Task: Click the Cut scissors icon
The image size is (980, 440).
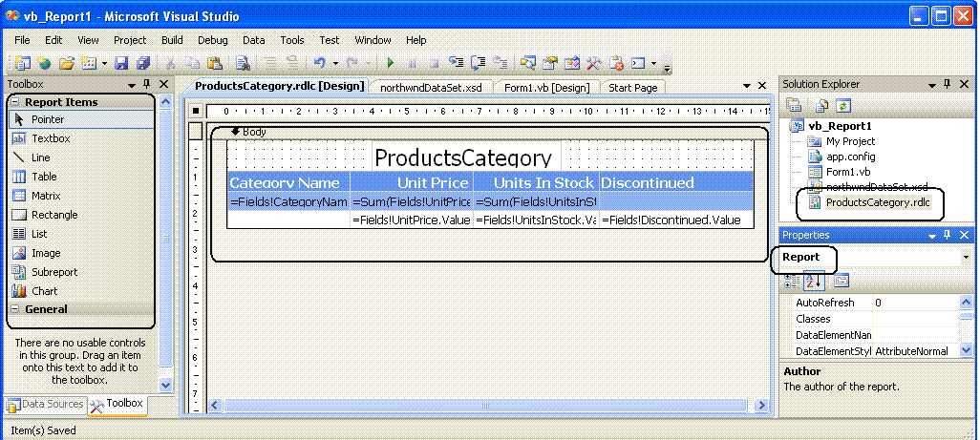Action: tap(171, 62)
